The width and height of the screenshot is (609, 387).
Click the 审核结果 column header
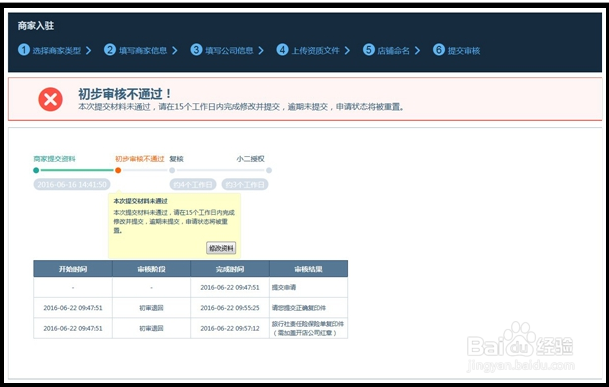(x=308, y=269)
